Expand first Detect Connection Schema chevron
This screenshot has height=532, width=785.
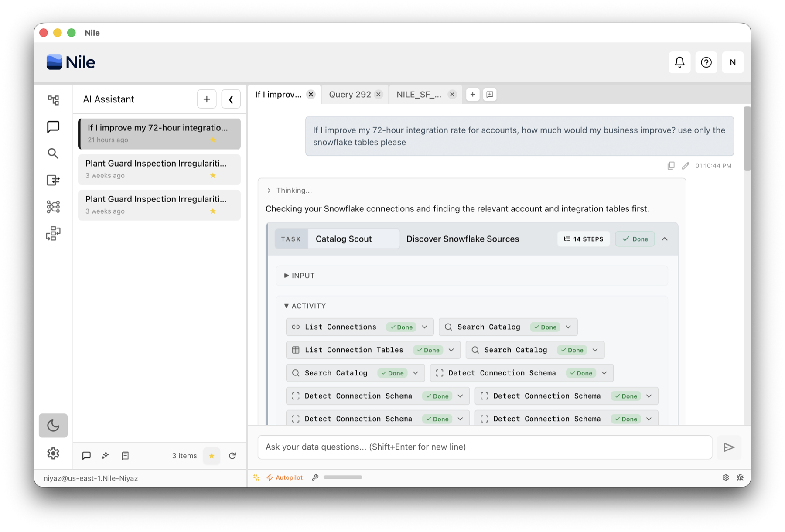click(604, 373)
